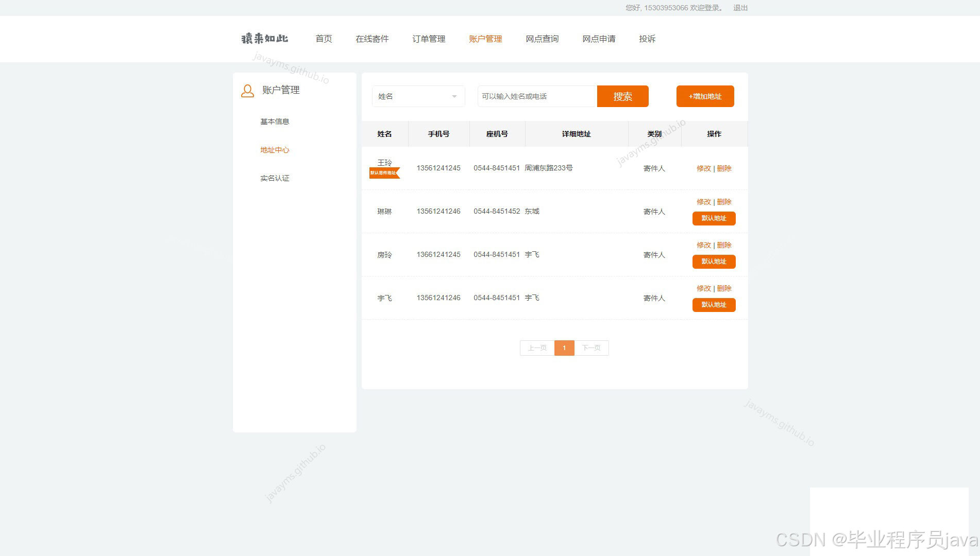This screenshot has width=980, height=556.
Task: Click the 姓名 column header
Action: pos(384,134)
